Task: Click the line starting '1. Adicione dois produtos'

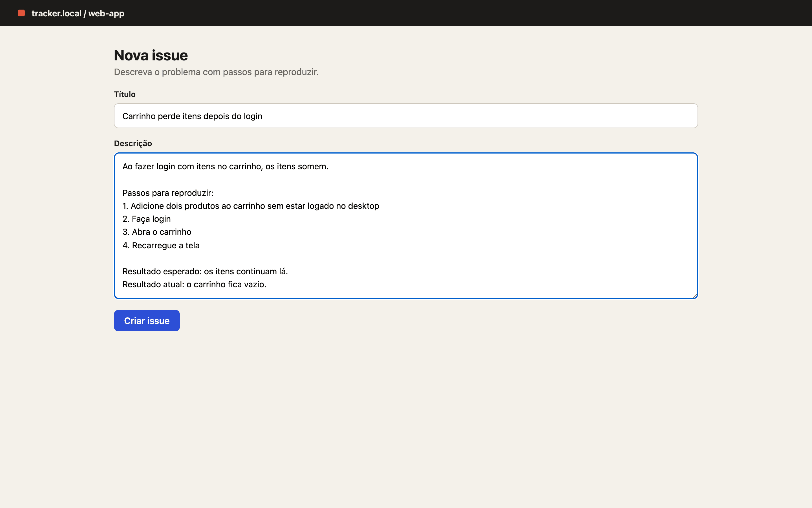Action: tap(251, 206)
